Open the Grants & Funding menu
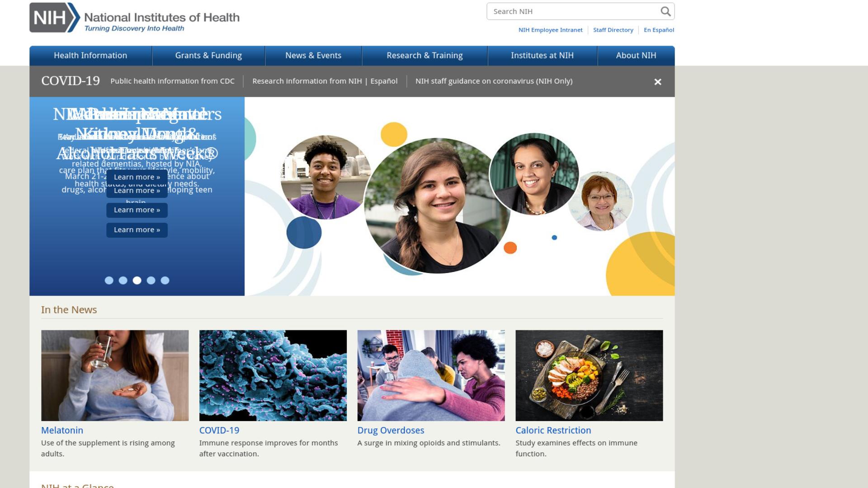Viewport: 868px width, 488px height. [x=208, y=56]
